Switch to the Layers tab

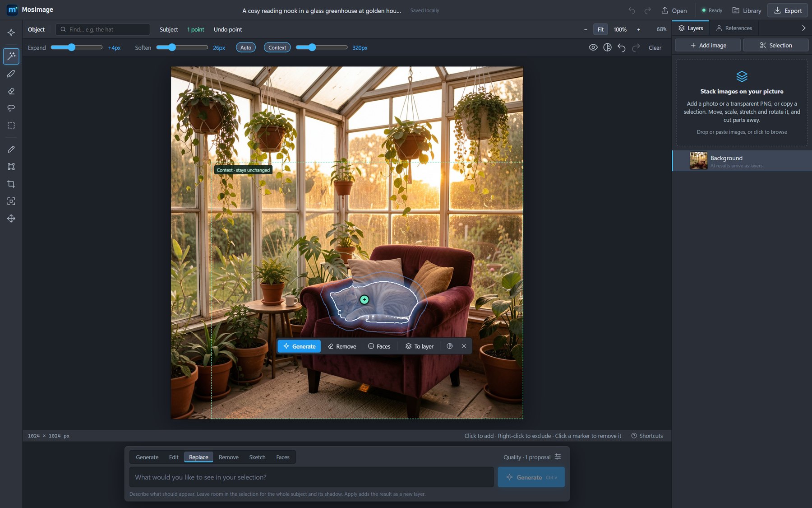click(x=691, y=28)
